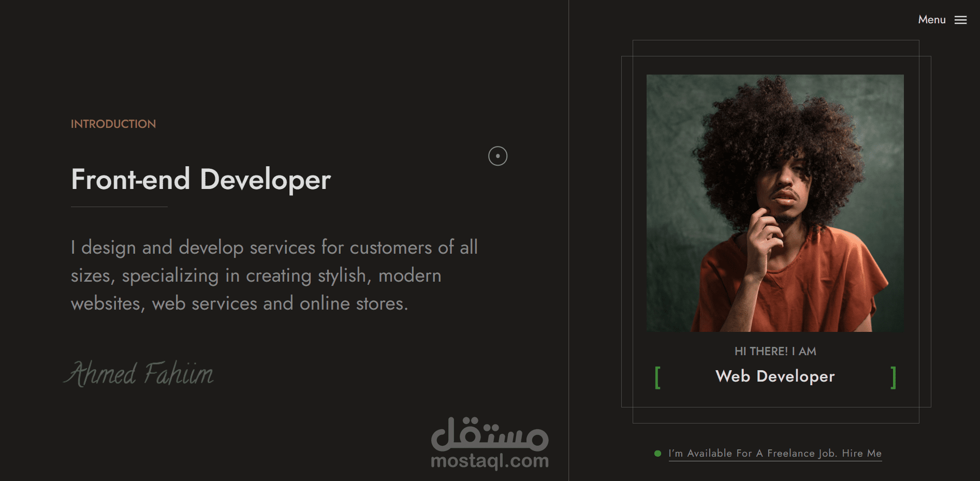Click the circular cursor dot icon
This screenshot has width=980, height=481.
click(x=498, y=156)
